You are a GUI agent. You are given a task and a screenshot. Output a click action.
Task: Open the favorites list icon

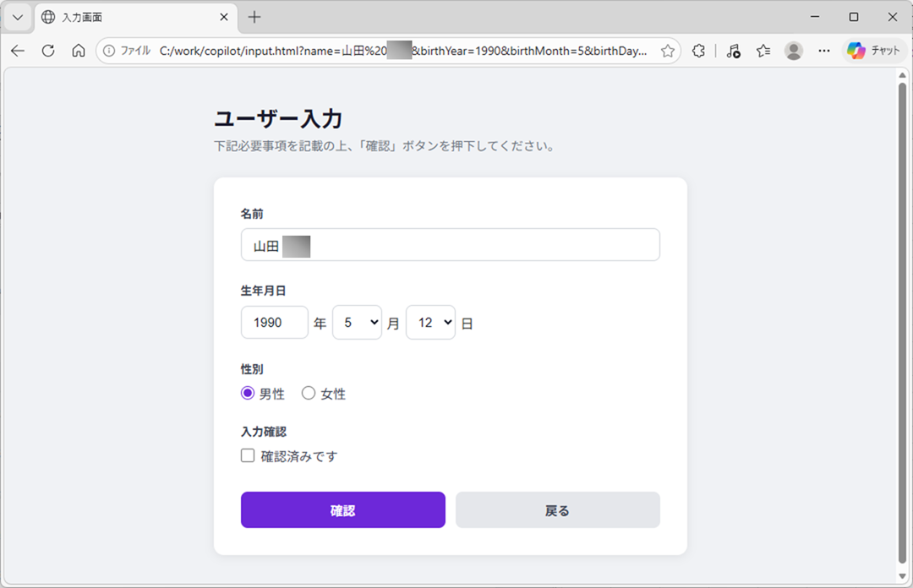tap(763, 51)
